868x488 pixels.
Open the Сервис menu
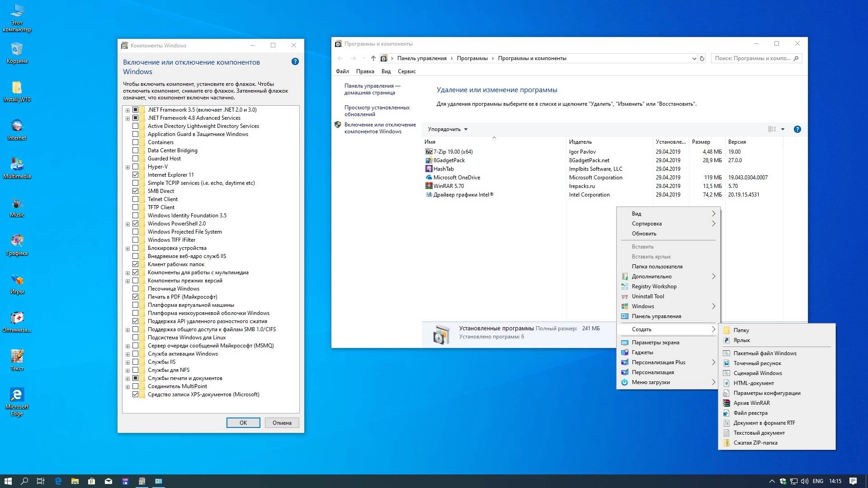click(407, 71)
